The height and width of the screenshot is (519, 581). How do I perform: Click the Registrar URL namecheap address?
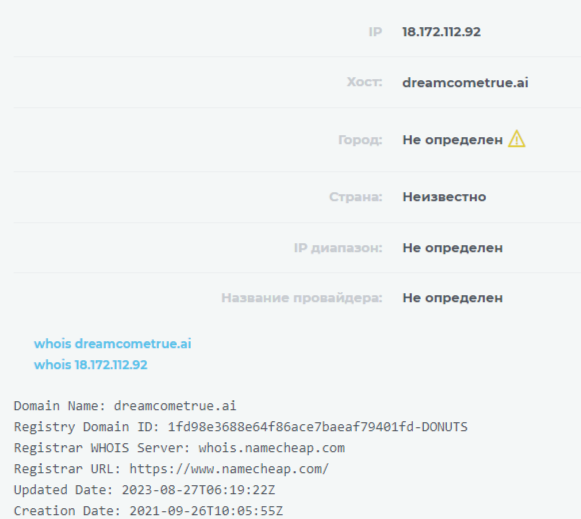point(229,469)
